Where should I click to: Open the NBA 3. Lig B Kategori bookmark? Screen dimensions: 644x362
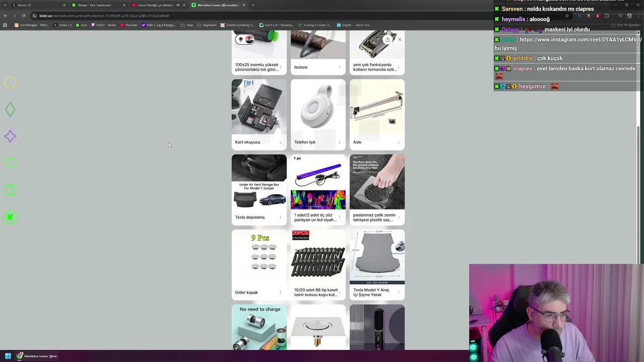(x=158, y=25)
